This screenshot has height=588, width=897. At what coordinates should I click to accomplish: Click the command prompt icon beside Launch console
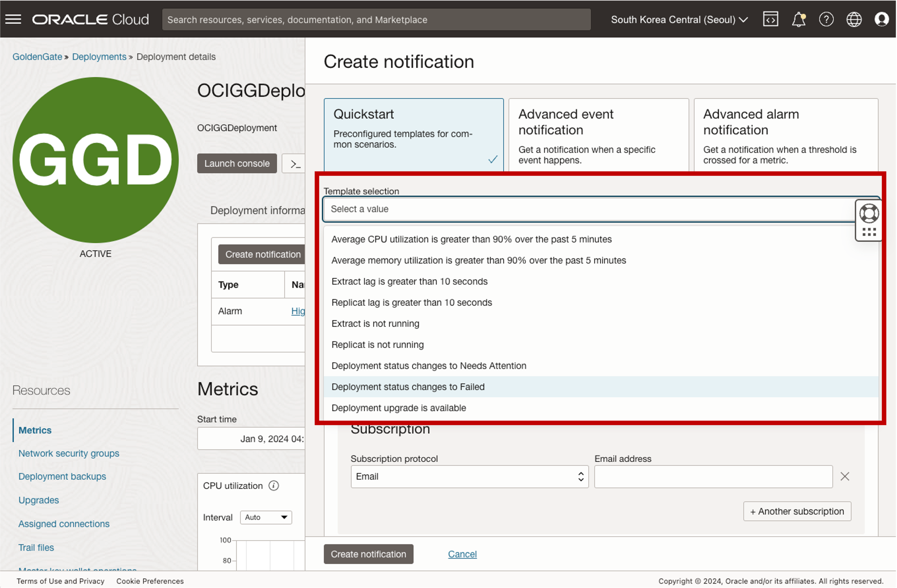coord(295,163)
